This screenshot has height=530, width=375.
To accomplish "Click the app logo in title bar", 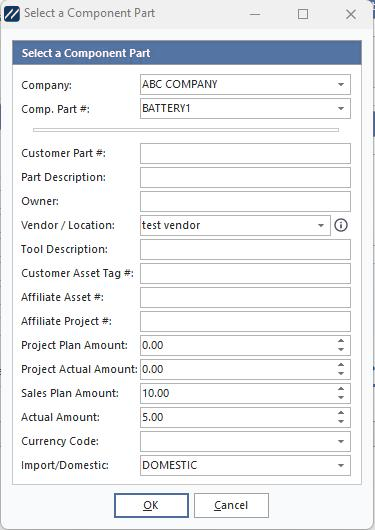I will pos(12,14).
